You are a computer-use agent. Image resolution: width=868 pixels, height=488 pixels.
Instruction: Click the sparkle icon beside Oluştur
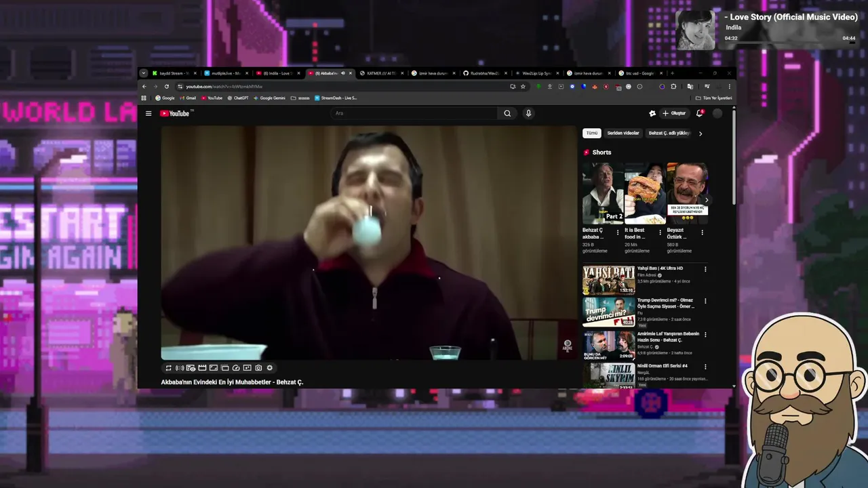(x=652, y=113)
